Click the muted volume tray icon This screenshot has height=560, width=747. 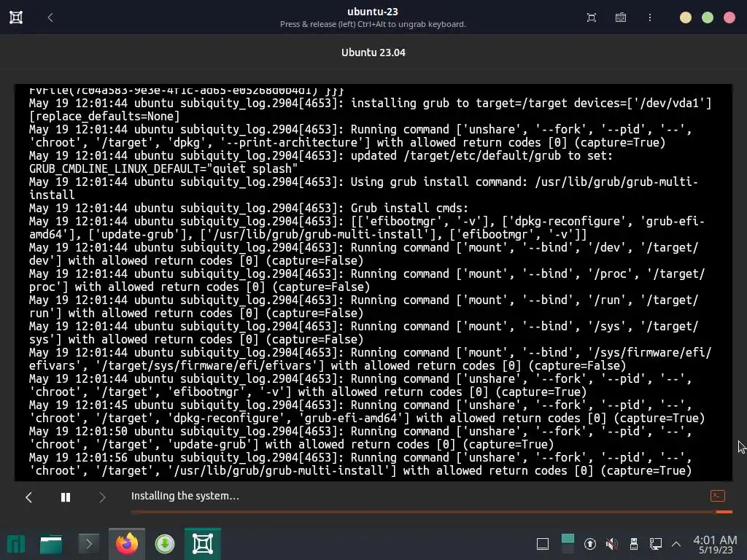click(x=612, y=544)
